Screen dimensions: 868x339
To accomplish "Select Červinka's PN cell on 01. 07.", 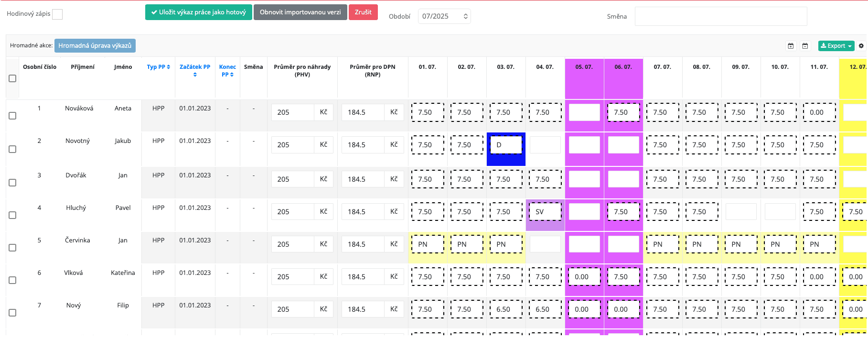I will (x=428, y=244).
